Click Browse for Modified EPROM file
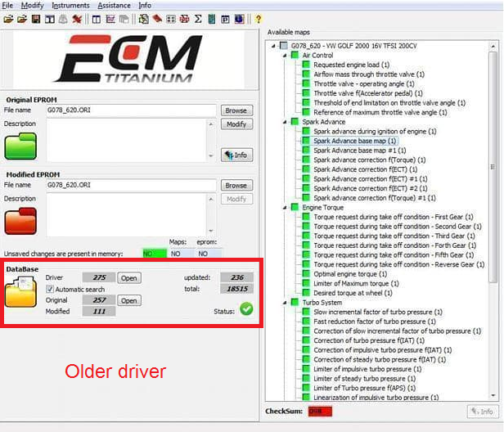 pos(236,185)
